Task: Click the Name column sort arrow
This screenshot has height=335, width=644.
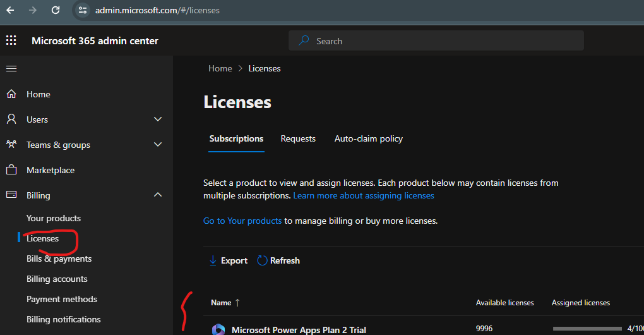Action: (237, 303)
